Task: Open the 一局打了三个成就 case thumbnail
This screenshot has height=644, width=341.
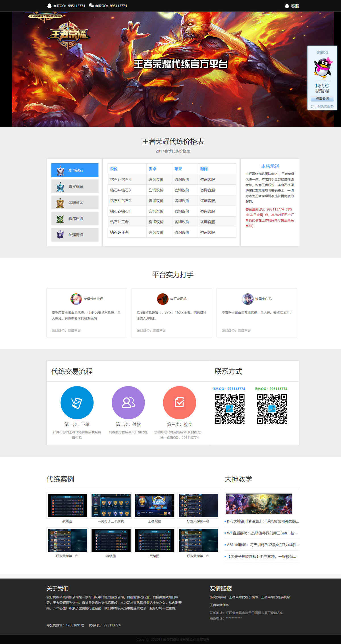Action: point(111,505)
